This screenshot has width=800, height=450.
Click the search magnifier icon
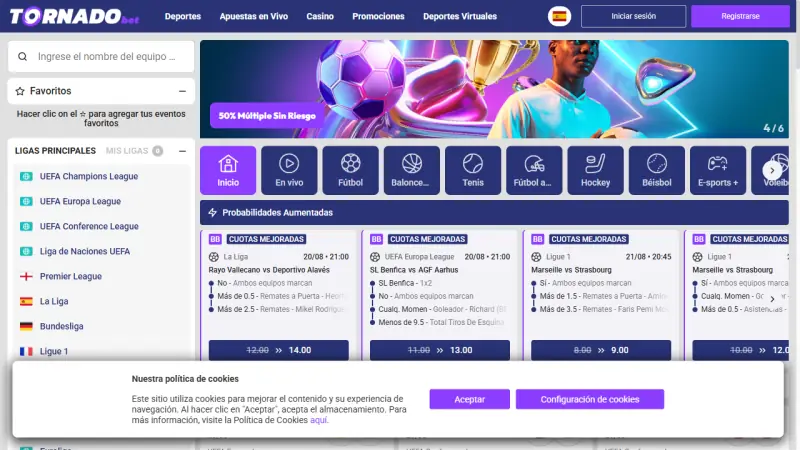pyautogui.click(x=22, y=57)
